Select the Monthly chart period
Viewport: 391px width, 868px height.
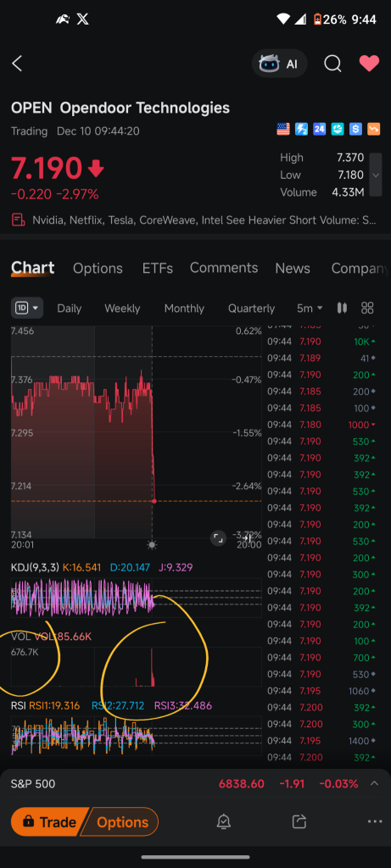coord(184,309)
